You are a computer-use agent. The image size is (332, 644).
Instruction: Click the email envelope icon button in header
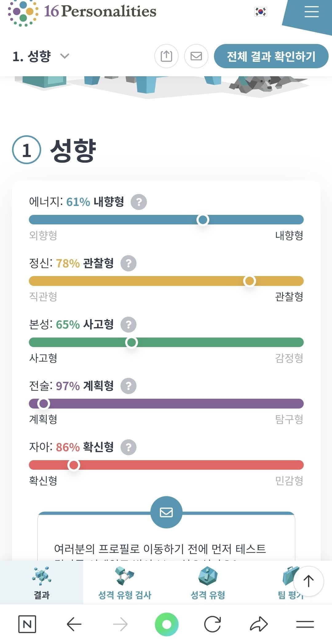[196, 56]
